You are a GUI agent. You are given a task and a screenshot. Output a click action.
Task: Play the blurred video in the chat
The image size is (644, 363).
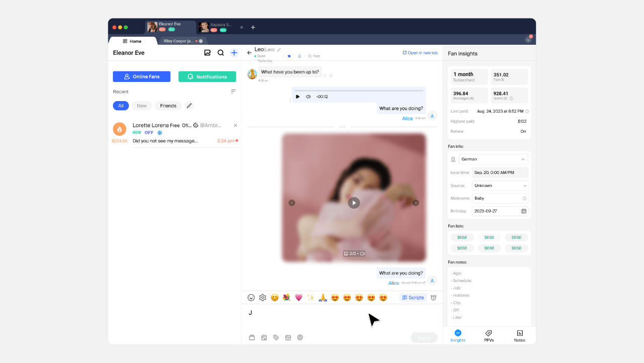point(354,203)
